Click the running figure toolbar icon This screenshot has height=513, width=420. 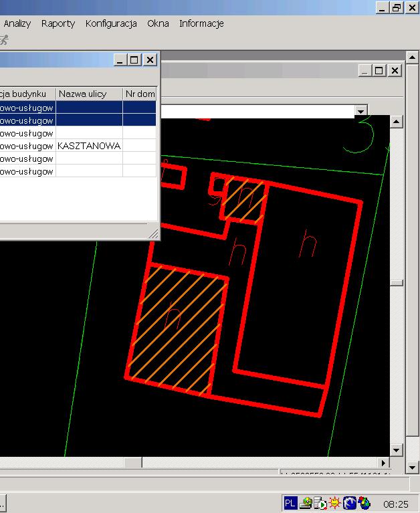tap(4, 40)
